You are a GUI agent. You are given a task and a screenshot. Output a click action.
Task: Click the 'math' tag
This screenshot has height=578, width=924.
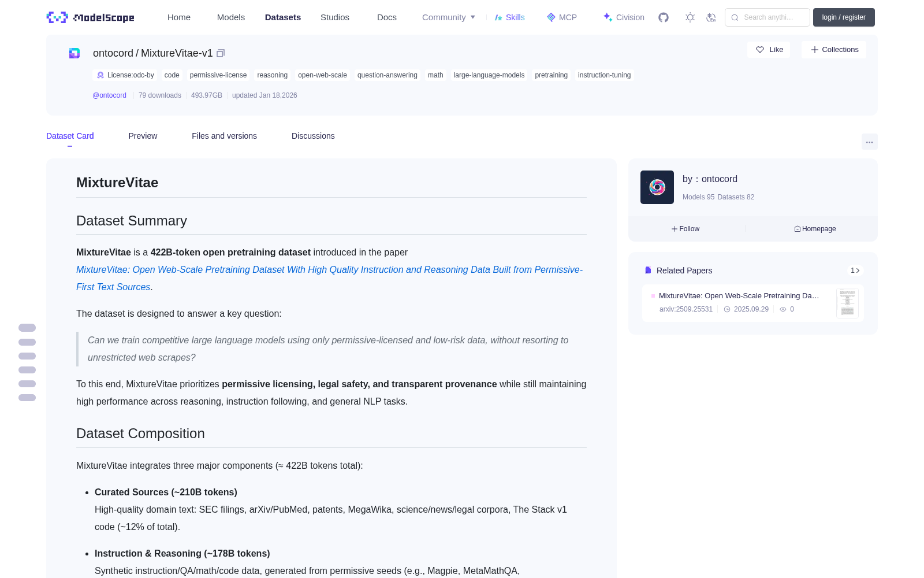tap(435, 75)
